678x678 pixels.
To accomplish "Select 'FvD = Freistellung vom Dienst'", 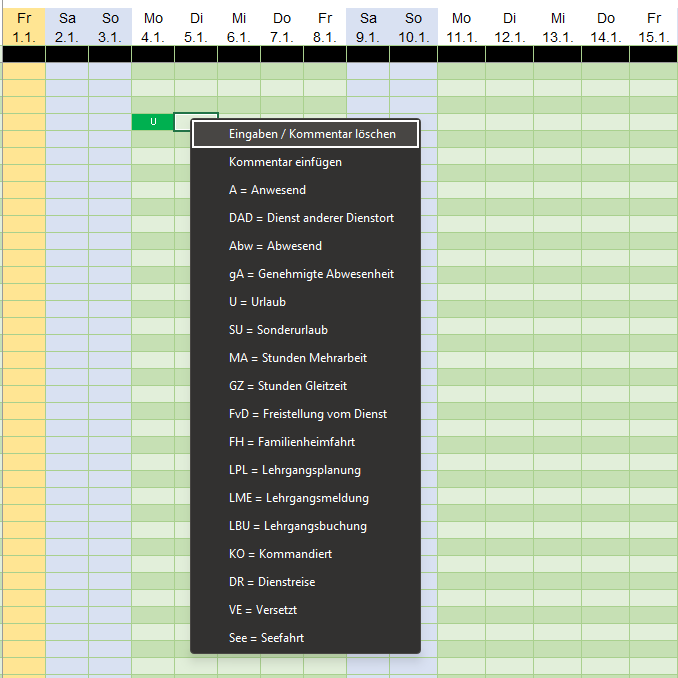I will (x=305, y=414).
